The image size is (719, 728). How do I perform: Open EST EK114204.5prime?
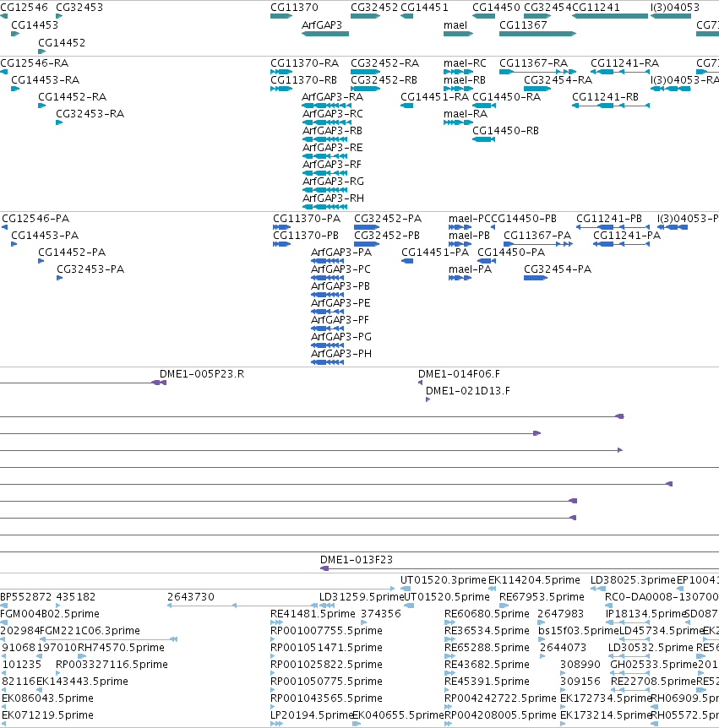point(534,580)
